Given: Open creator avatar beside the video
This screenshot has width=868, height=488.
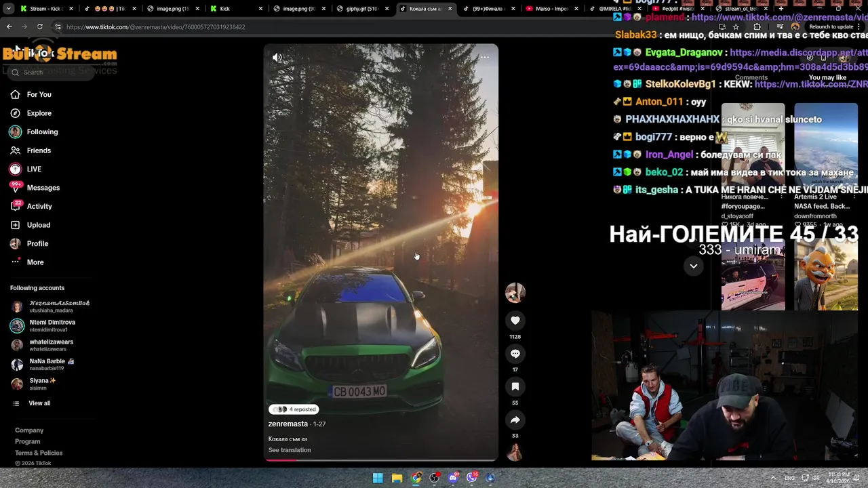Looking at the screenshot, I should click(515, 293).
